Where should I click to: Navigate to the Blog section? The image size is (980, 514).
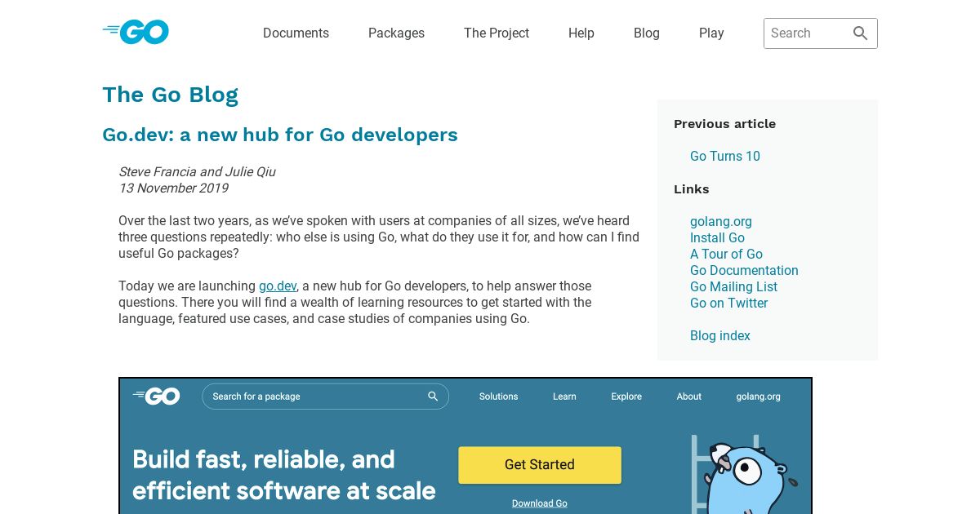[647, 33]
